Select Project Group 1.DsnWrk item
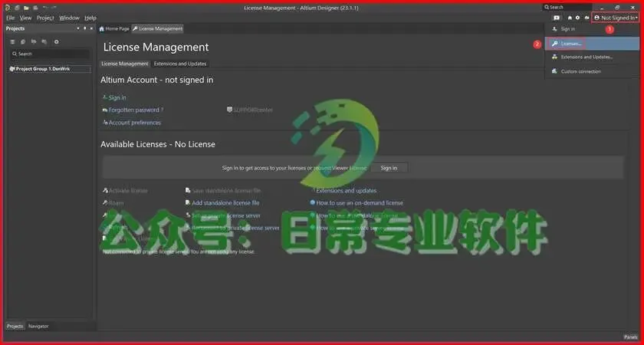644x345 pixels. (x=50, y=69)
